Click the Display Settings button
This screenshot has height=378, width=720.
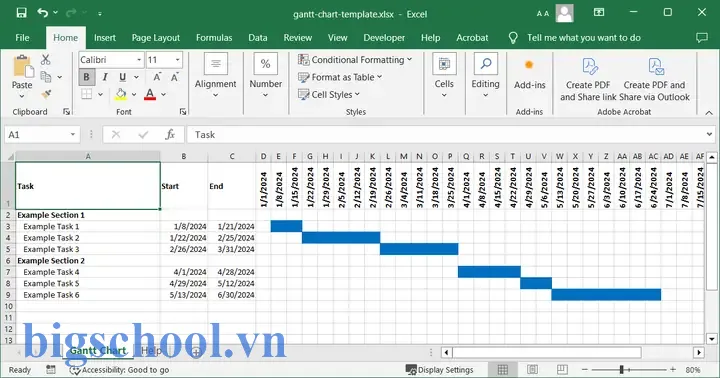click(439, 370)
